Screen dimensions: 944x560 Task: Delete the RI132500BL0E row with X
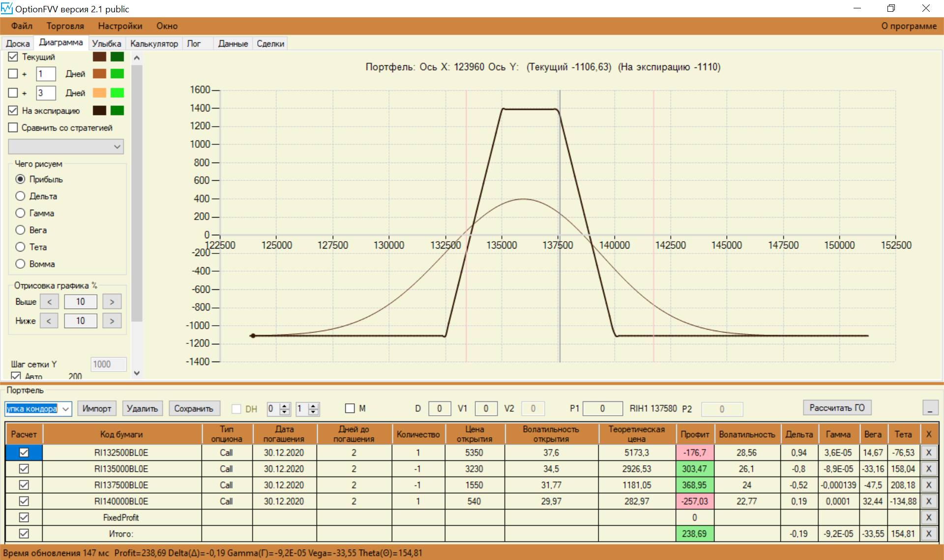[928, 452]
